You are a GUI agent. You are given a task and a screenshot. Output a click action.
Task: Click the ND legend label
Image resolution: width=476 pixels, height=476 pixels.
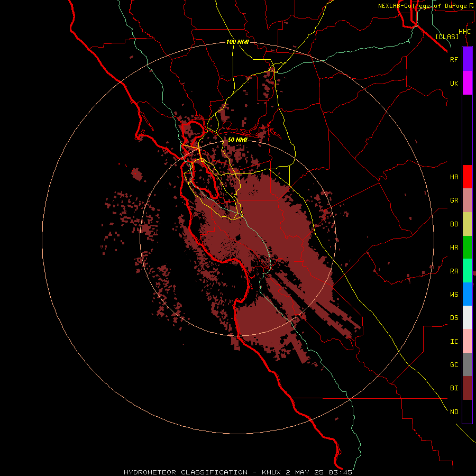454,411
